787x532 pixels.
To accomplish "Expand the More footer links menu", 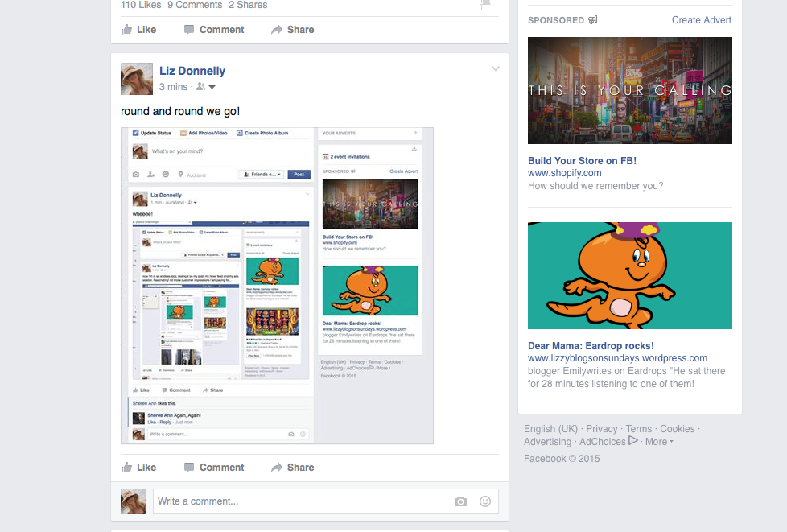I will (659, 442).
